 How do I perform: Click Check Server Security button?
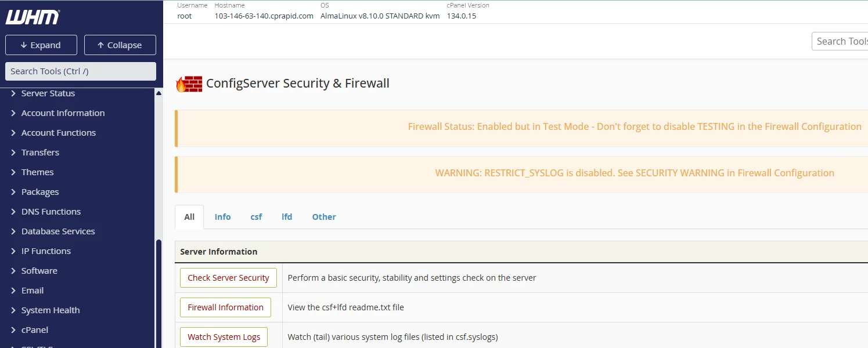point(228,278)
